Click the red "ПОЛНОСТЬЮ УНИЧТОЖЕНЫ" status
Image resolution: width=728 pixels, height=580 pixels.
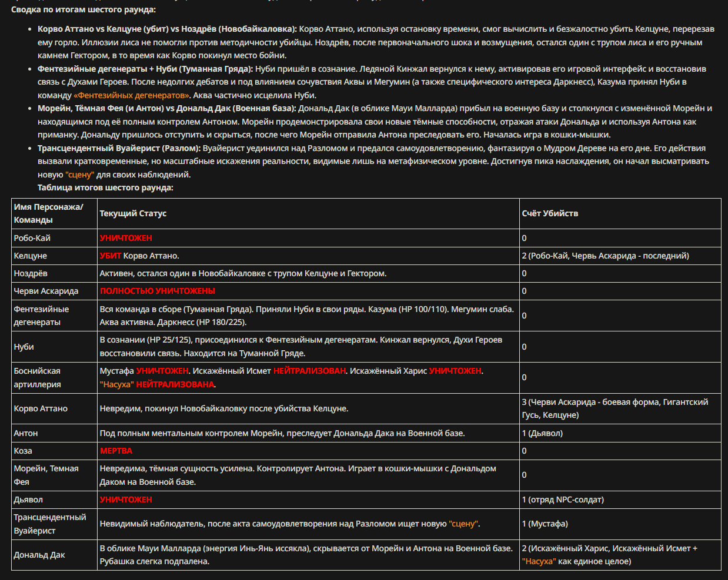click(x=158, y=291)
